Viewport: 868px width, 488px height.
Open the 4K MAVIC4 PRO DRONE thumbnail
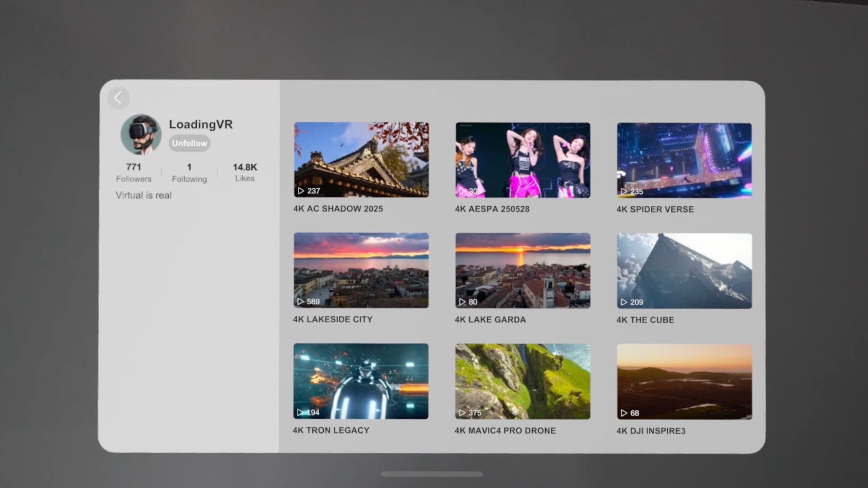click(522, 381)
